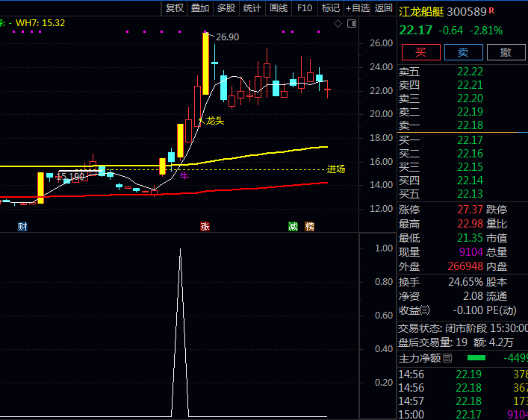
Task: Click the green 主力净额 bar
Action: pyautogui.click(x=476, y=358)
